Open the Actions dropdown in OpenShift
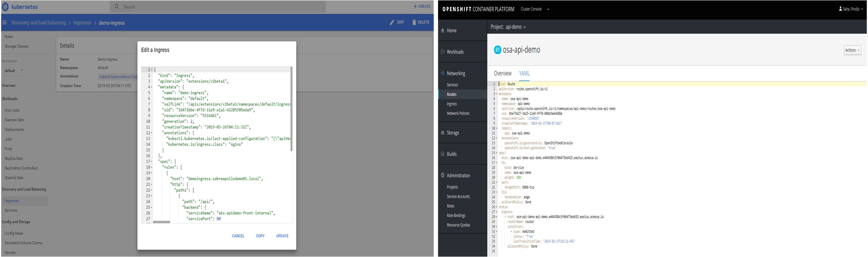Viewport: 868px width, 257px height. tap(852, 50)
